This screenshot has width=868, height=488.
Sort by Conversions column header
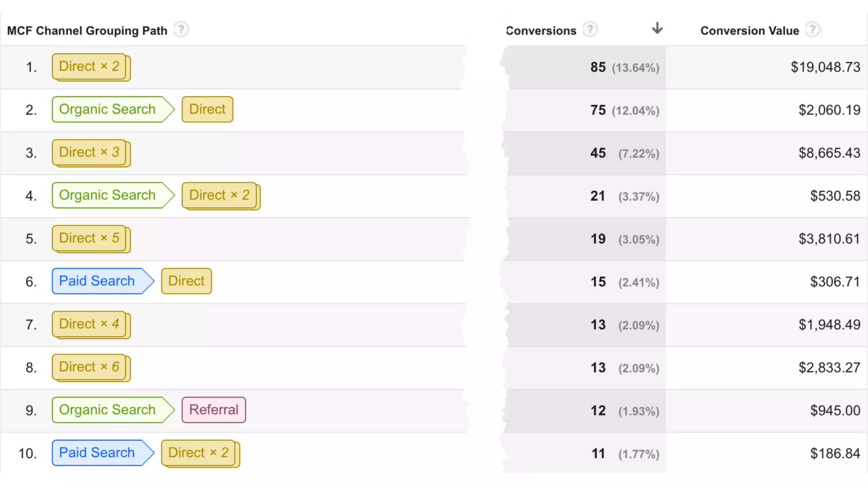pyautogui.click(x=541, y=30)
